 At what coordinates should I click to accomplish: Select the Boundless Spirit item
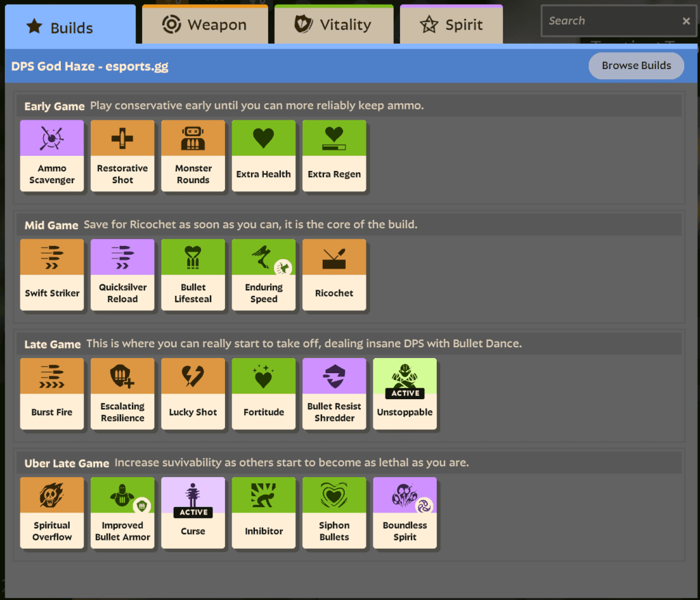point(405,513)
